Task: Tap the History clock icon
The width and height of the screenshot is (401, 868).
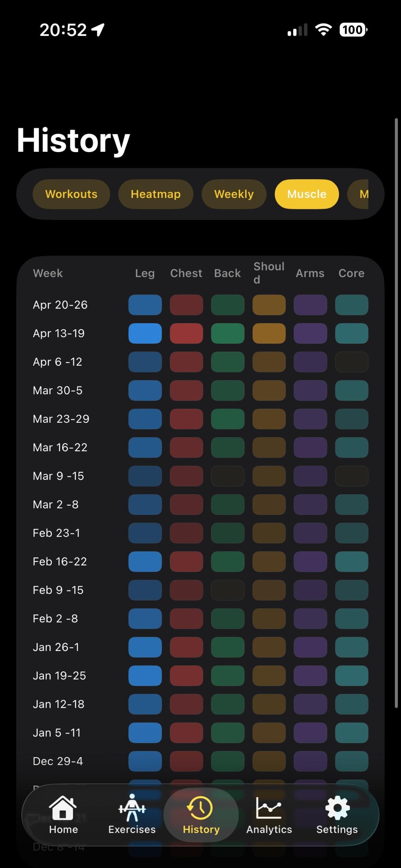Action: pyautogui.click(x=200, y=808)
